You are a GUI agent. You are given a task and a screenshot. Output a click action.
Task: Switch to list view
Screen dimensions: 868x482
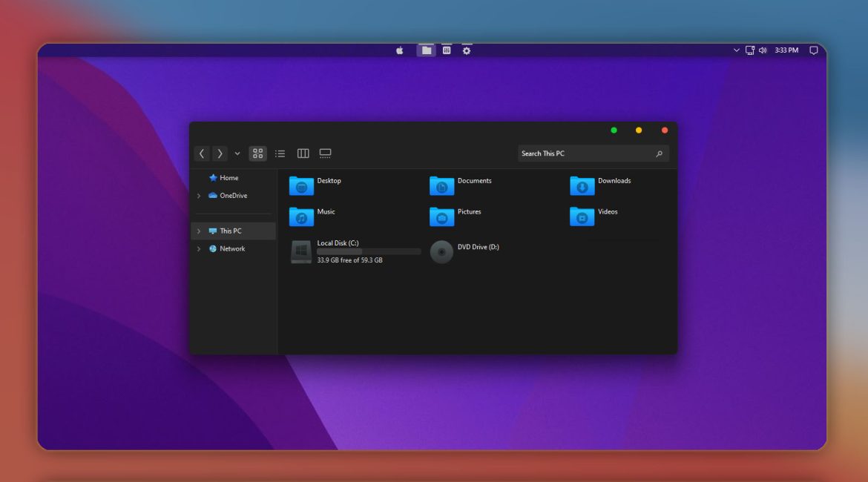(x=280, y=153)
